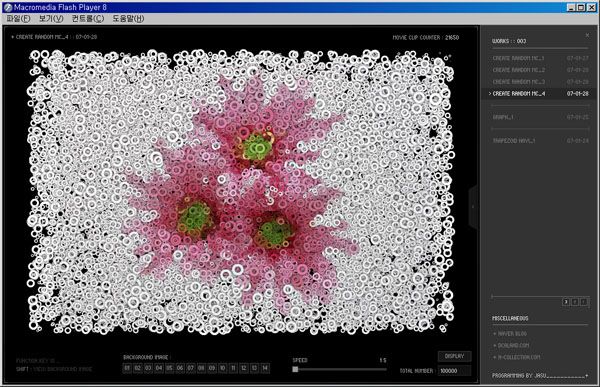Select background image 03
Screen dimensions: 600x387
coord(148,368)
